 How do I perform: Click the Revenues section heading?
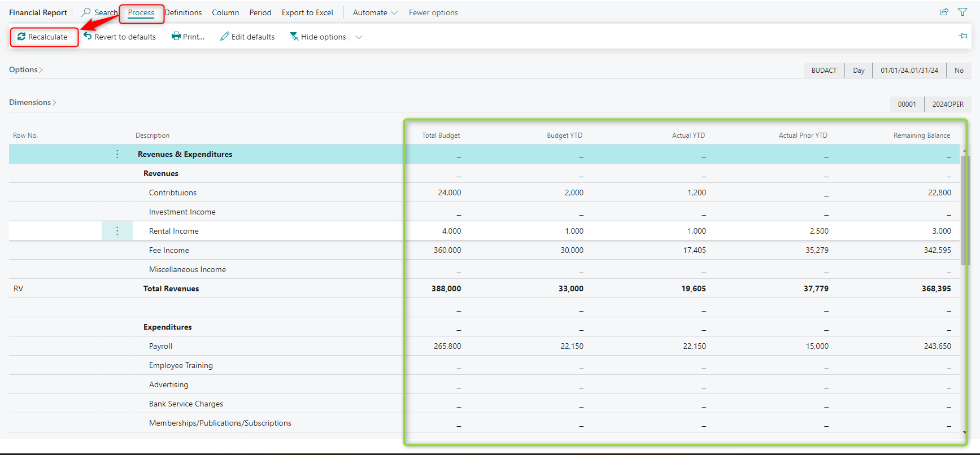coord(161,173)
